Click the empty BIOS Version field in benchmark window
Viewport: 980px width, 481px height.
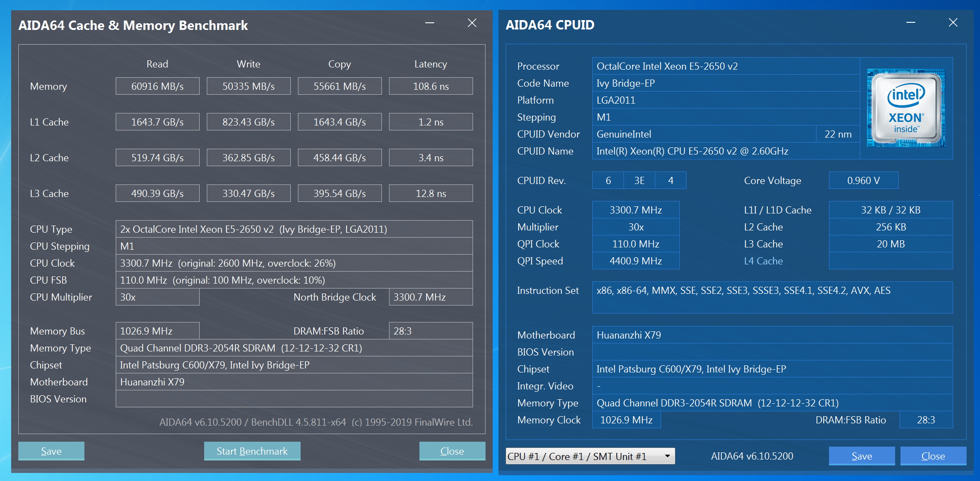(x=294, y=399)
